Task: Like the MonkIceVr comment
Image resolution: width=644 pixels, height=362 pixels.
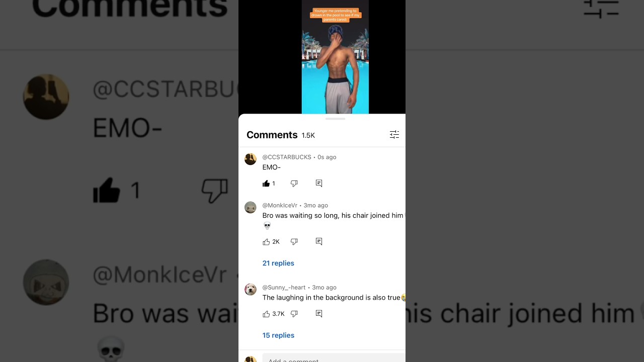Action: [266, 242]
